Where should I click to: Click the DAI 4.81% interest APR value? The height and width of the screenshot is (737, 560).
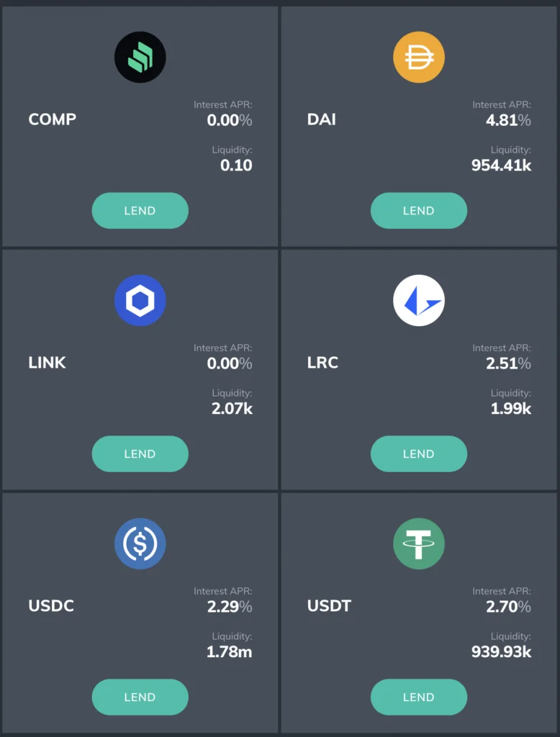pyautogui.click(x=508, y=120)
